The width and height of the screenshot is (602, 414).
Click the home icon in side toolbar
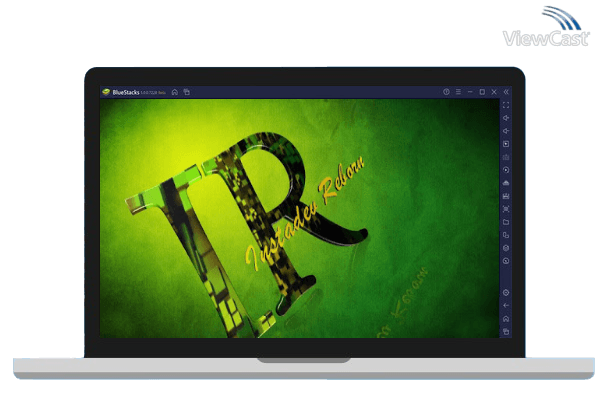[506, 319]
